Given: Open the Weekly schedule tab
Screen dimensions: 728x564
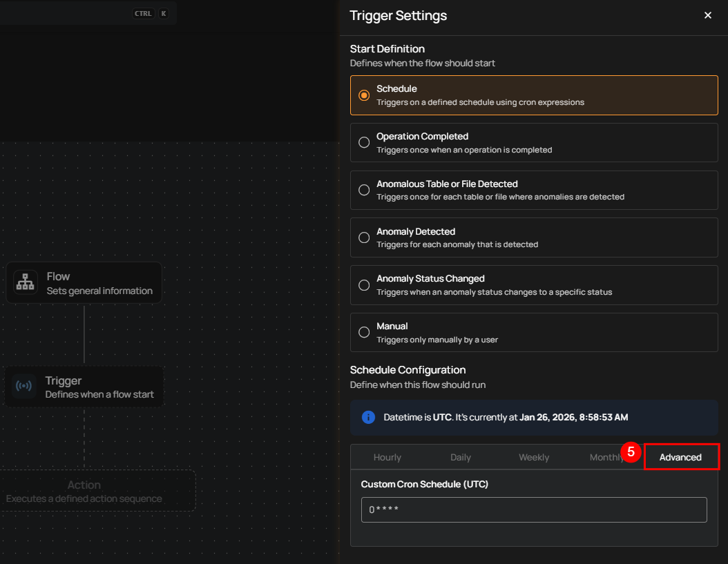Looking at the screenshot, I should [534, 457].
